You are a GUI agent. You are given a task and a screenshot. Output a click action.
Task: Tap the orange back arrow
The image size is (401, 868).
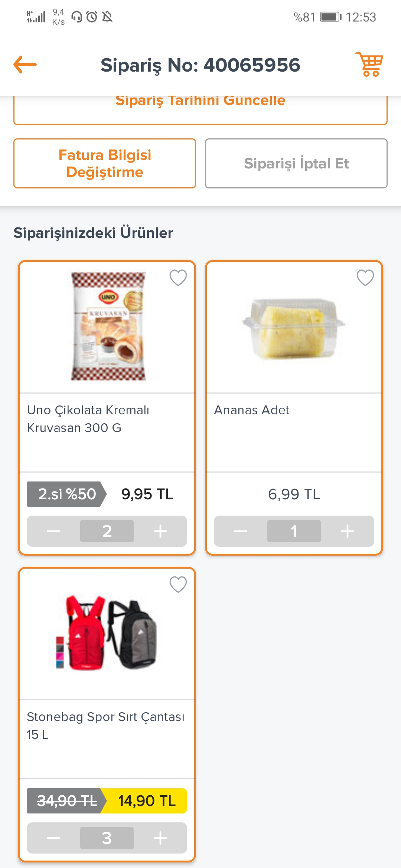(25, 65)
